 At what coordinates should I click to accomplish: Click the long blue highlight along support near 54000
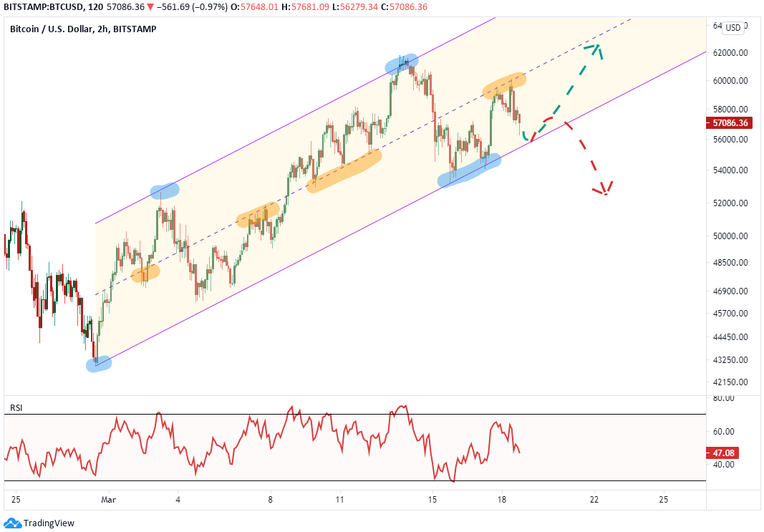tap(469, 170)
